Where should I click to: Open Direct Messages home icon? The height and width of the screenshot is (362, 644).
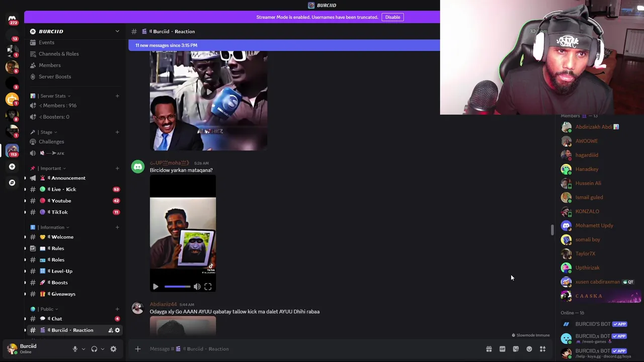pos(12,19)
